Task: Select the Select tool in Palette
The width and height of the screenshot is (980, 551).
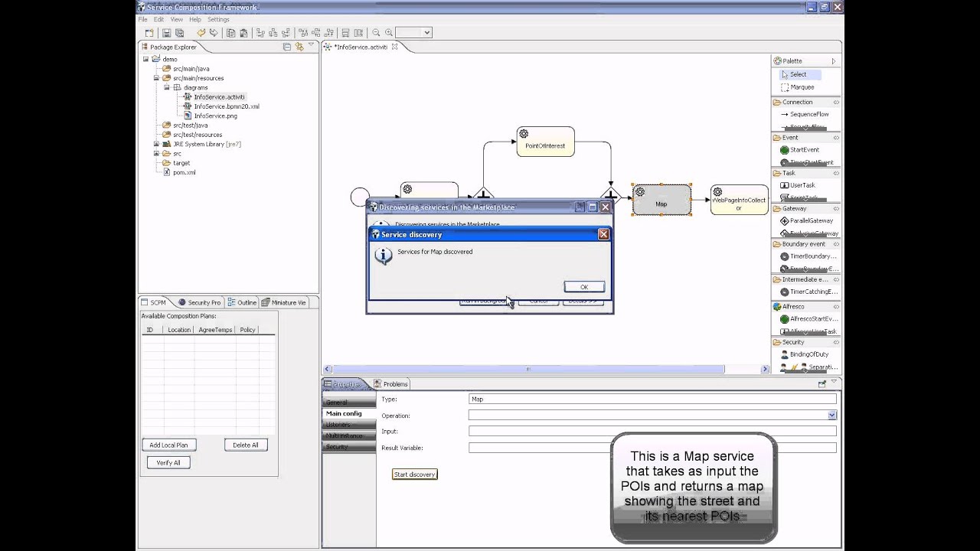Action: (x=800, y=74)
